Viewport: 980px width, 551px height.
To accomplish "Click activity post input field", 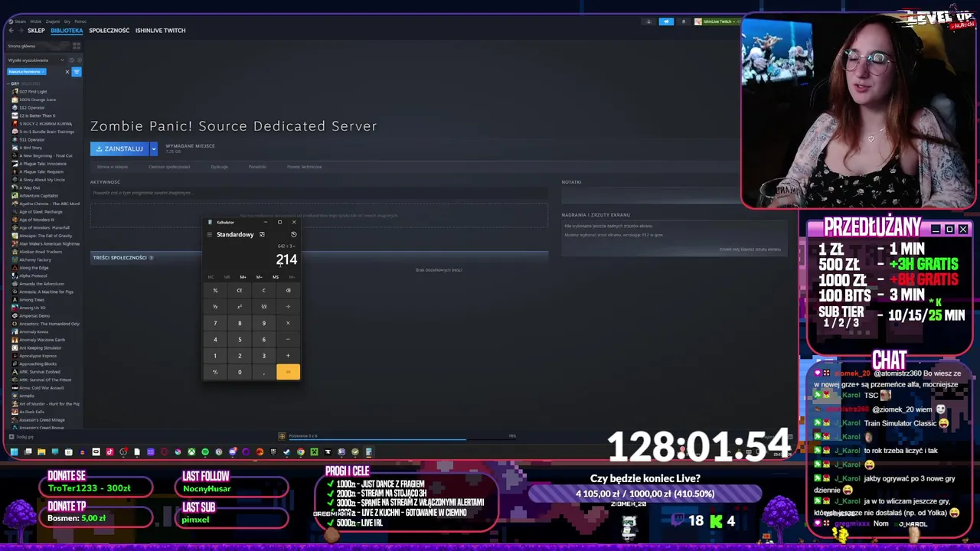I will pos(319,193).
